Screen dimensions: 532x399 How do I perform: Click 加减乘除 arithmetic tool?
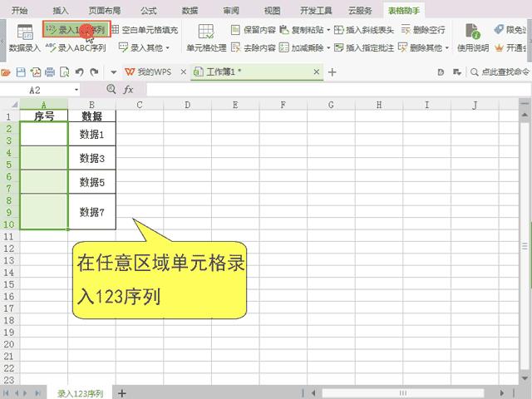click(x=302, y=48)
